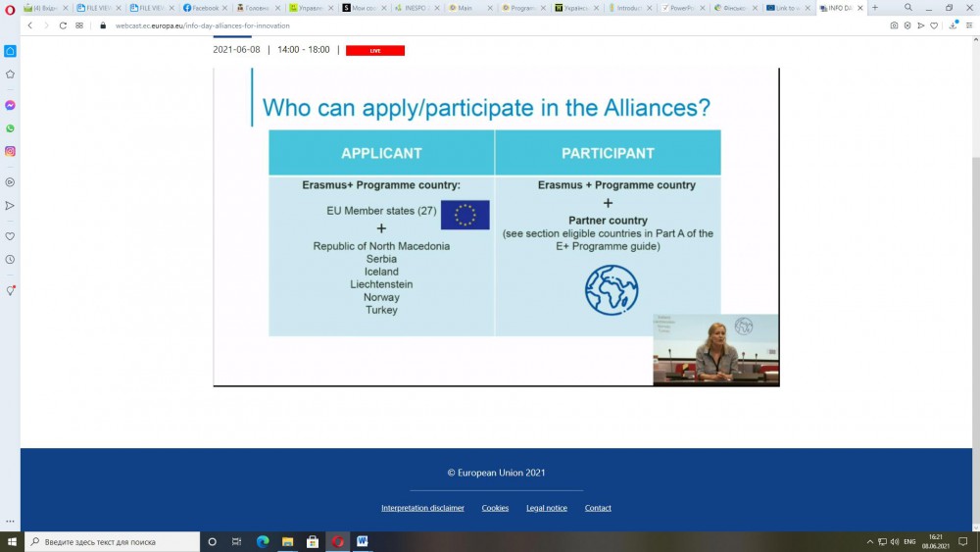Viewport: 980px width, 552px height.
Task: Click the globe icon in Participant column
Action: point(612,290)
